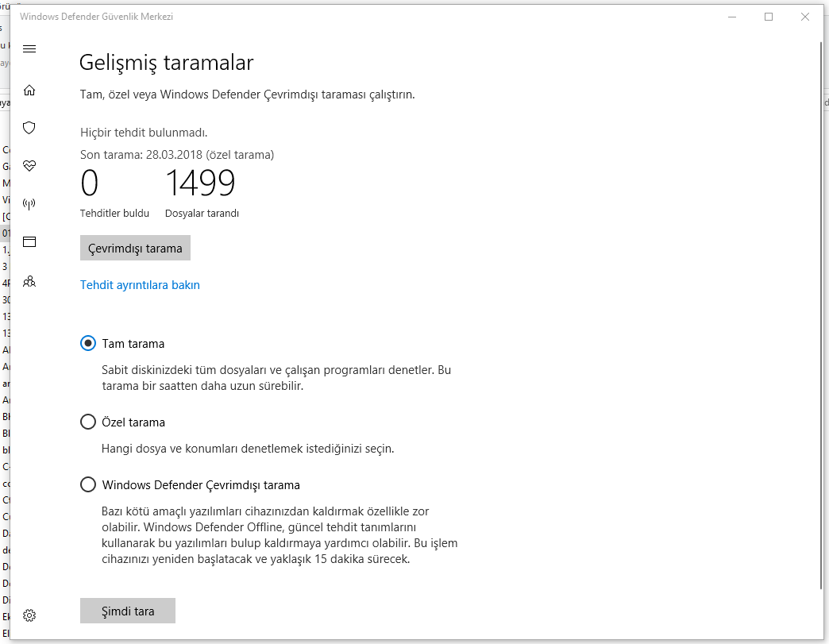This screenshot has width=829, height=644.
Task: Open Tehdit ayrıntılara bakın link
Action: (x=140, y=285)
